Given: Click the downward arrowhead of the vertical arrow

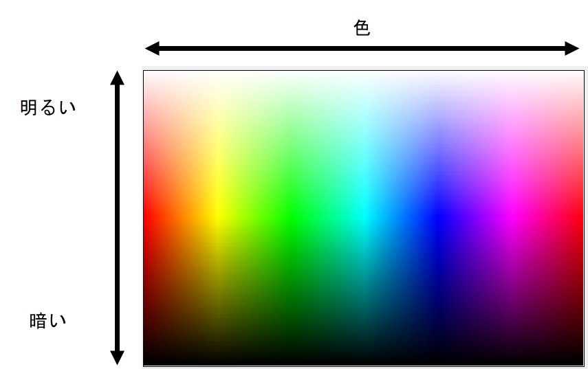Looking at the screenshot, I should click(118, 357).
